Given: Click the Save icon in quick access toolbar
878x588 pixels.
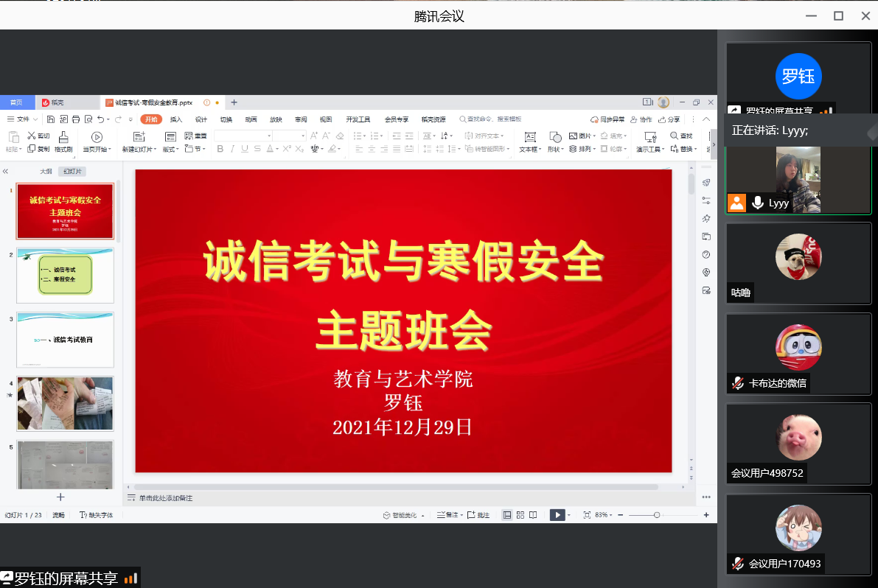Looking at the screenshot, I should tap(51, 119).
